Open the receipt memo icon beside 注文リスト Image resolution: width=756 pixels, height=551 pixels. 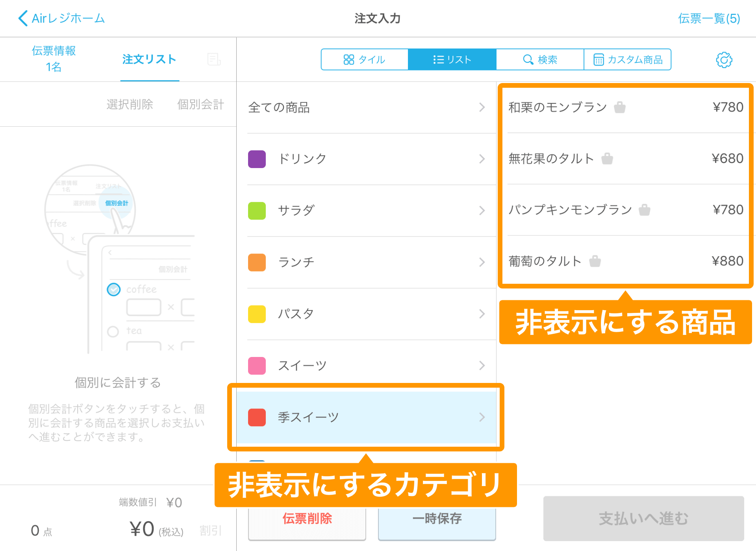(214, 59)
